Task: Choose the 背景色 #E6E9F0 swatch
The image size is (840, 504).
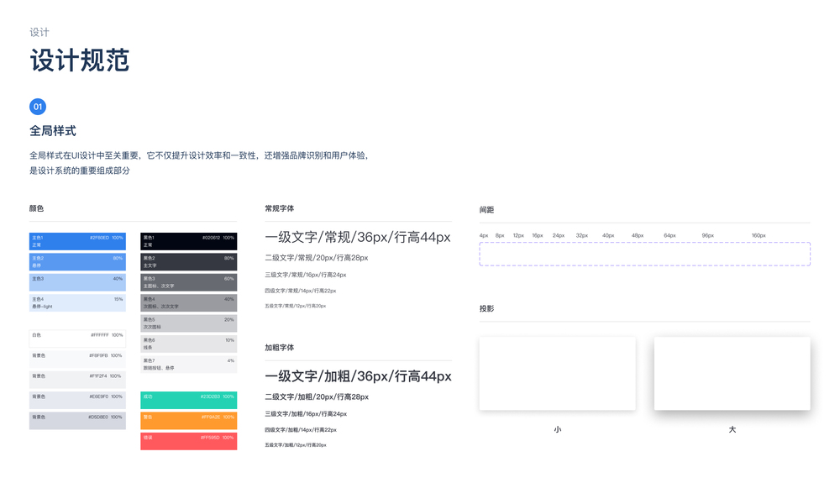Action: (77, 400)
